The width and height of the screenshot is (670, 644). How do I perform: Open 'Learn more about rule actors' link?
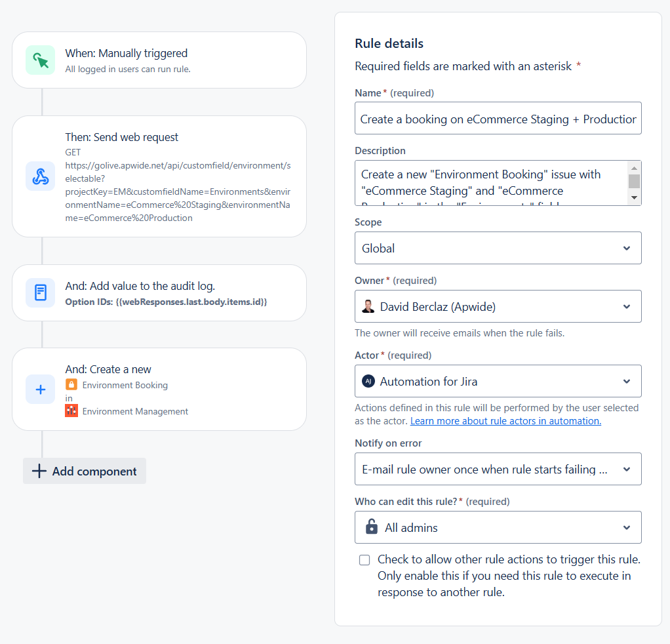[505, 421]
